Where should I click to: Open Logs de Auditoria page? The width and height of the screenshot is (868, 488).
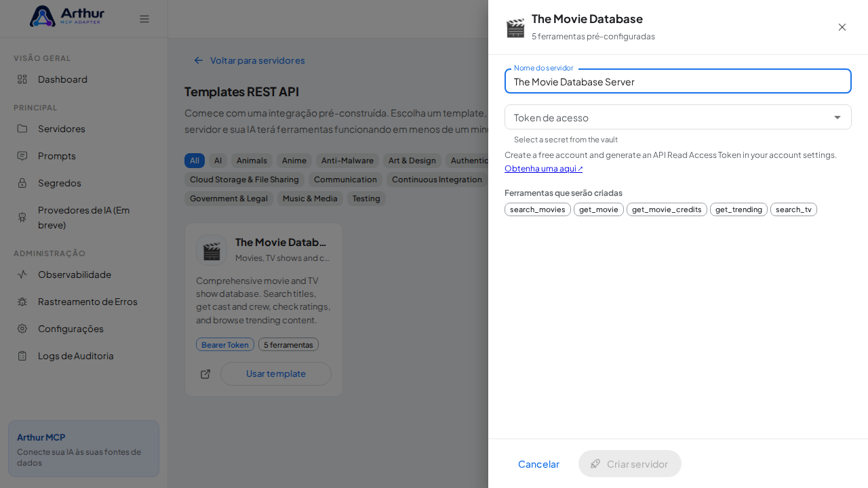pos(84,356)
